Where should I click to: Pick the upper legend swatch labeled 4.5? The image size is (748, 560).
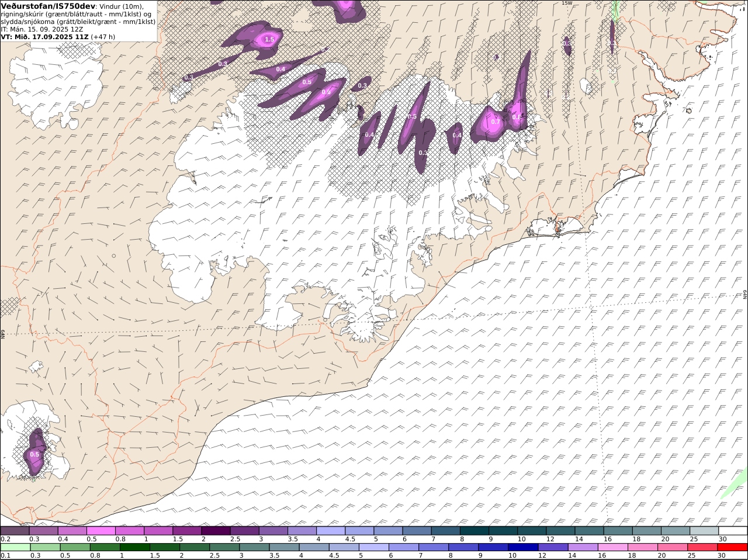(359, 531)
